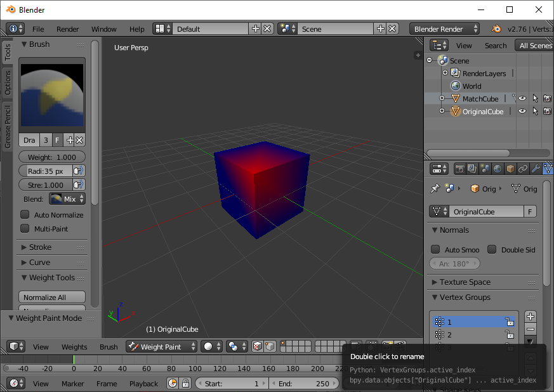Switch to the Options tab
554x392 pixels.
[8, 82]
